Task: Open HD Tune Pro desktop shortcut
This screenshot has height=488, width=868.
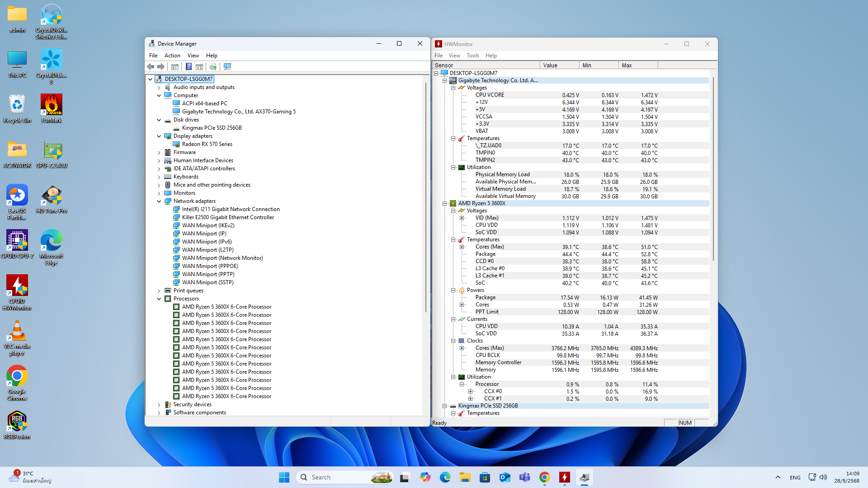Action: pyautogui.click(x=52, y=199)
